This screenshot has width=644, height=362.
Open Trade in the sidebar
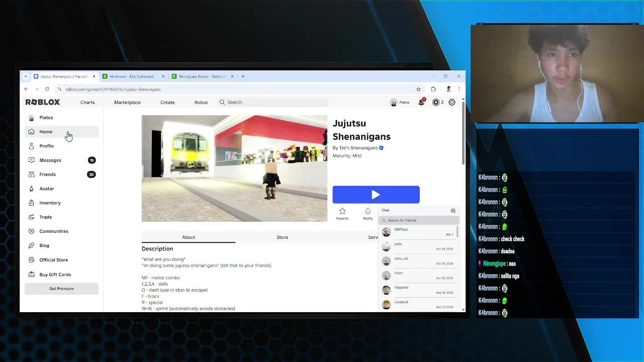61,217
